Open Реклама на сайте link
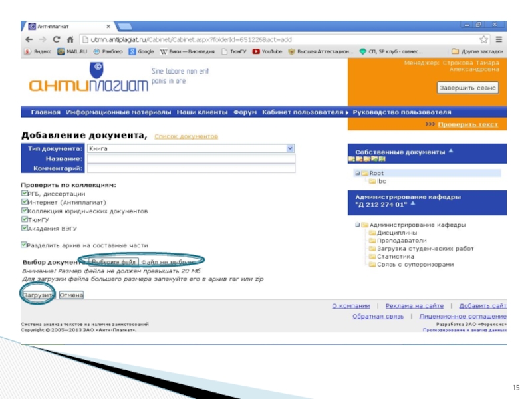532x399 pixels. 414,306
